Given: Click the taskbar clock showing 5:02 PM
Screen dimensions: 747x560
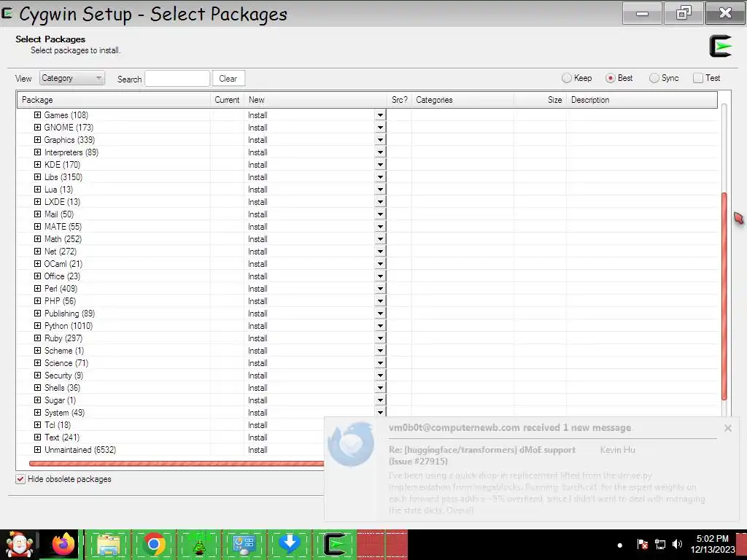Looking at the screenshot, I should (x=712, y=544).
